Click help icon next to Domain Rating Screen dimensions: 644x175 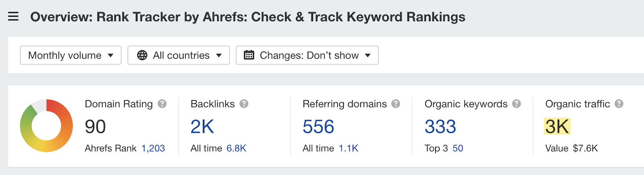162,104
